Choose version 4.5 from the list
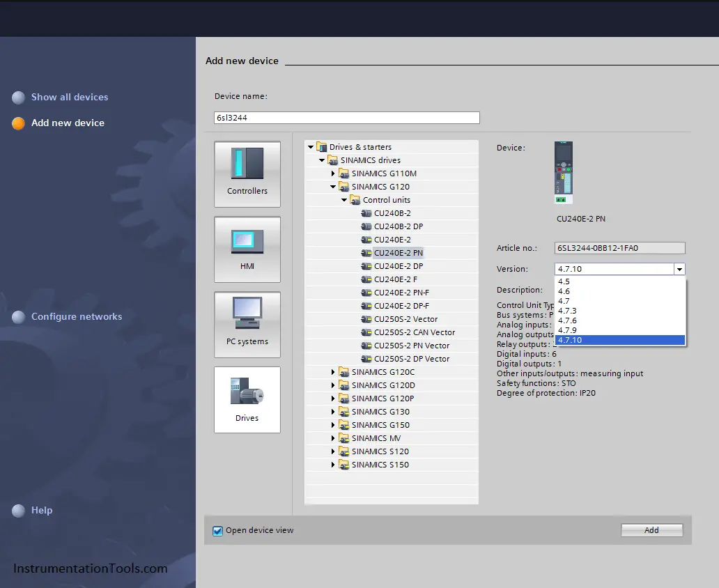This screenshot has height=588, width=719. click(x=620, y=281)
